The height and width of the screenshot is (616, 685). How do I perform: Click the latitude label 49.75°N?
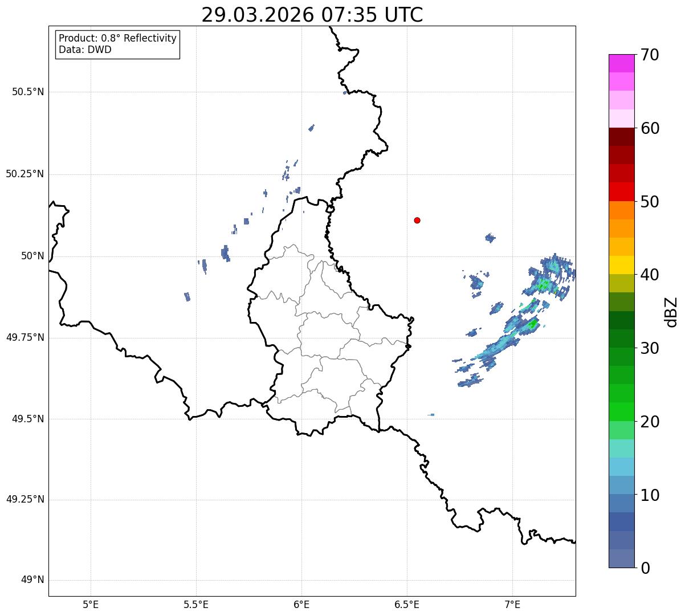tap(25, 337)
